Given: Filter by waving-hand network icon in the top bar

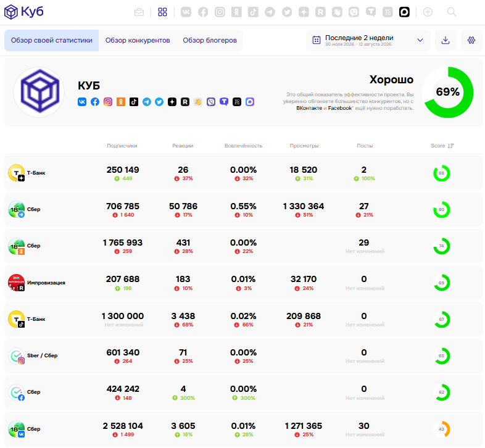Looking at the screenshot, I should tap(337, 12).
